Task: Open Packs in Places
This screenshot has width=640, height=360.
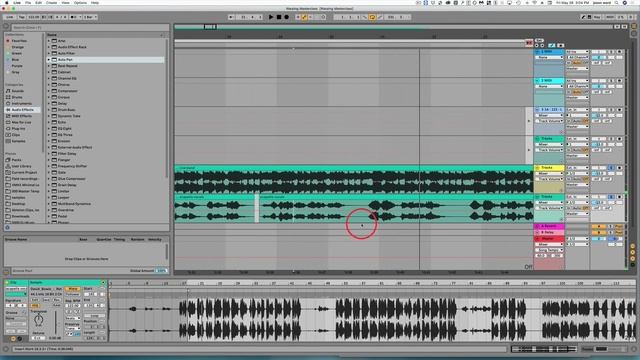Action: point(16,160)
